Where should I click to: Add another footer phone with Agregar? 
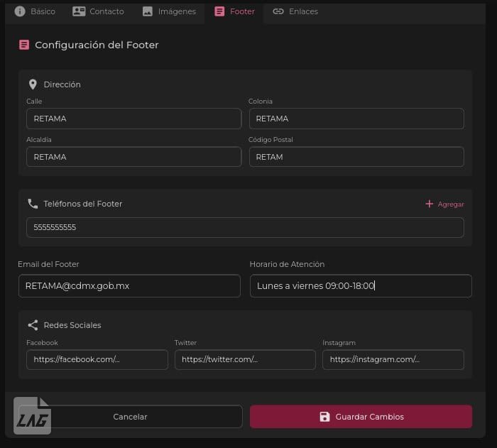click(444, 204)
